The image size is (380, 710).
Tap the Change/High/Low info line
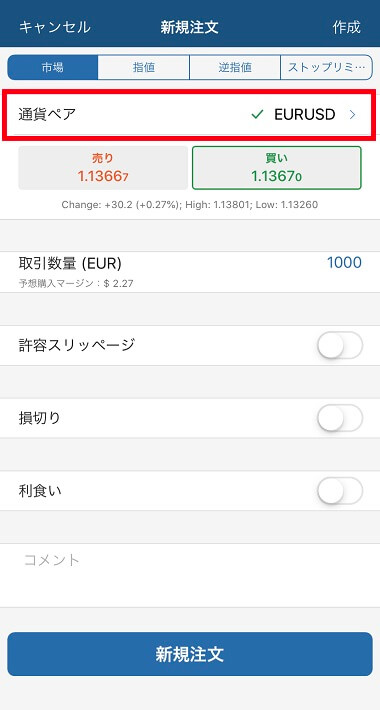click(190, 205)
